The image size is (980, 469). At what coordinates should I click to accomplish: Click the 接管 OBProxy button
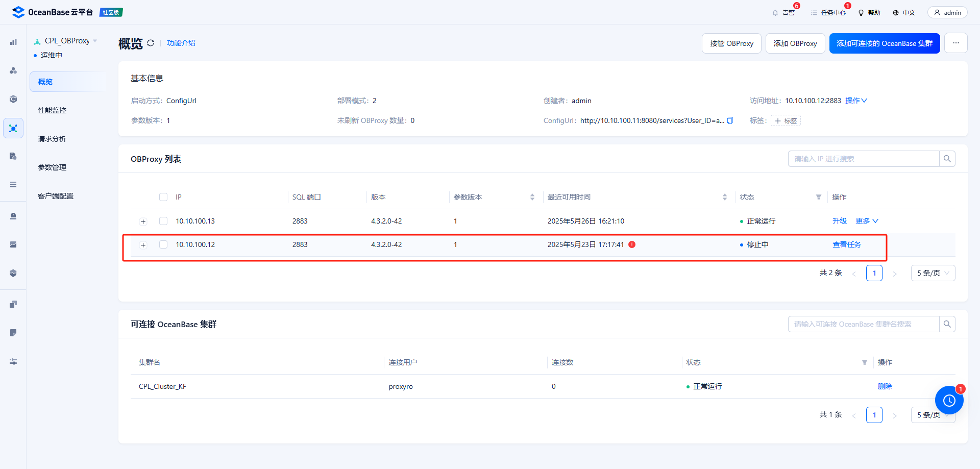point(731,43)
